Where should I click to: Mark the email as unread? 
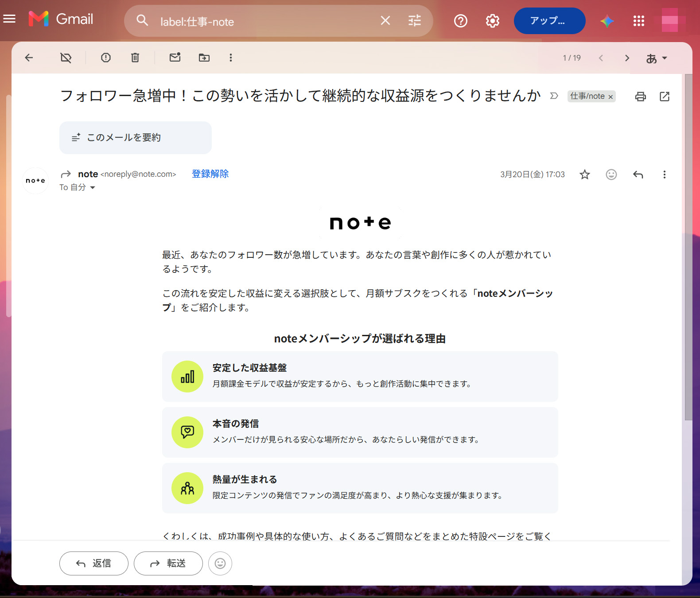[x=175, y=57]
